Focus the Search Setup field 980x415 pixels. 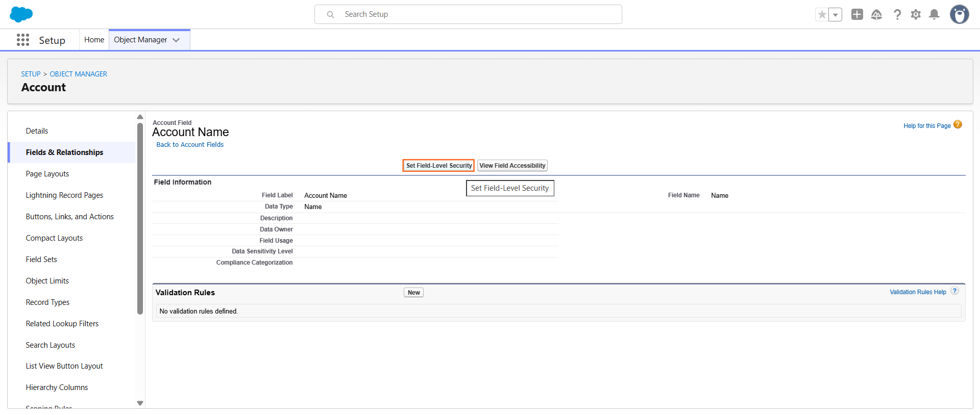(468, 14)
